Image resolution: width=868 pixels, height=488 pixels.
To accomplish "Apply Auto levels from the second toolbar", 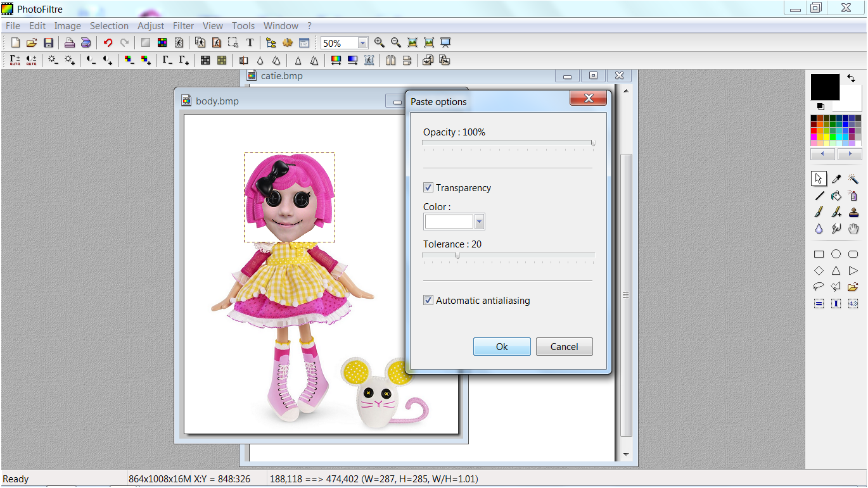I will (15, 60).
